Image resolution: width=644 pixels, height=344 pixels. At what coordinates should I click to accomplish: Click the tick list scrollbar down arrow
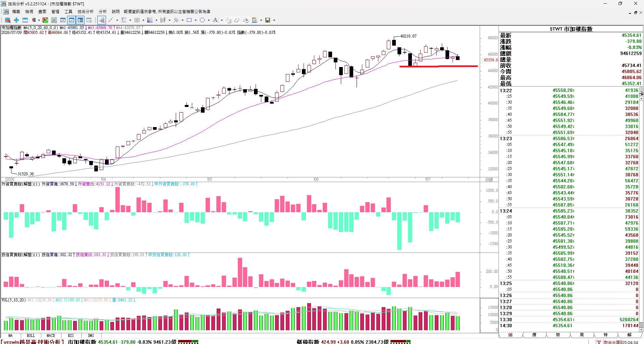point(641,330)
